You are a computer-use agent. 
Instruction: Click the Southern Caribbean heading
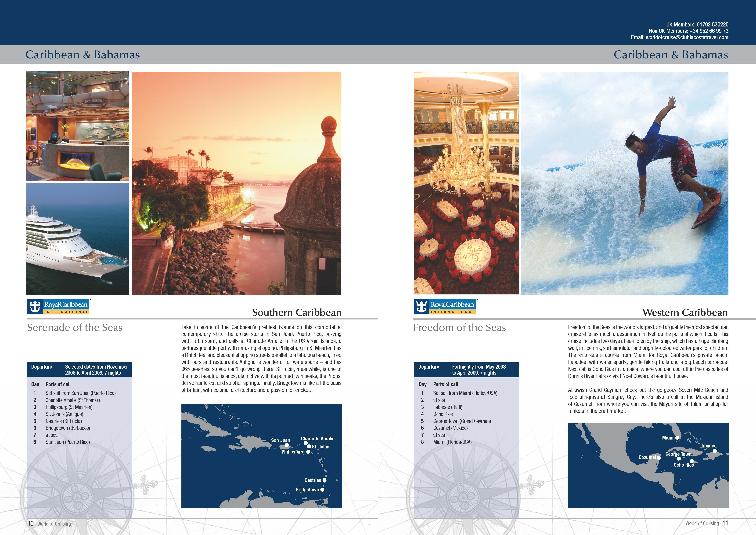point(296,312)
